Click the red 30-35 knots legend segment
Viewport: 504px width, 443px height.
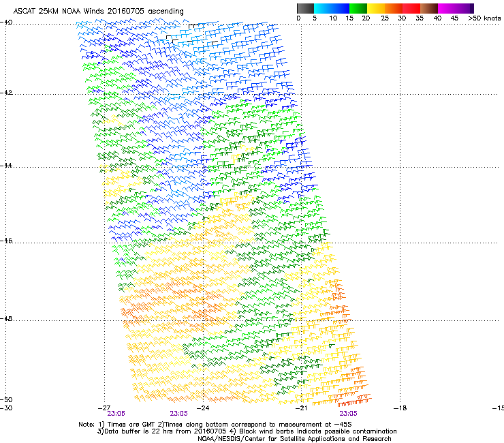[x=411, y=8]
